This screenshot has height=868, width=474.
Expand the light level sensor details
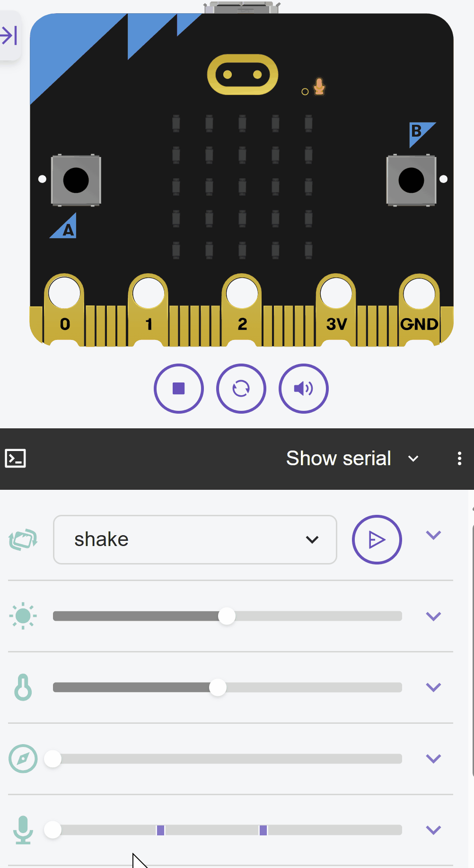(x=433, y=616)
